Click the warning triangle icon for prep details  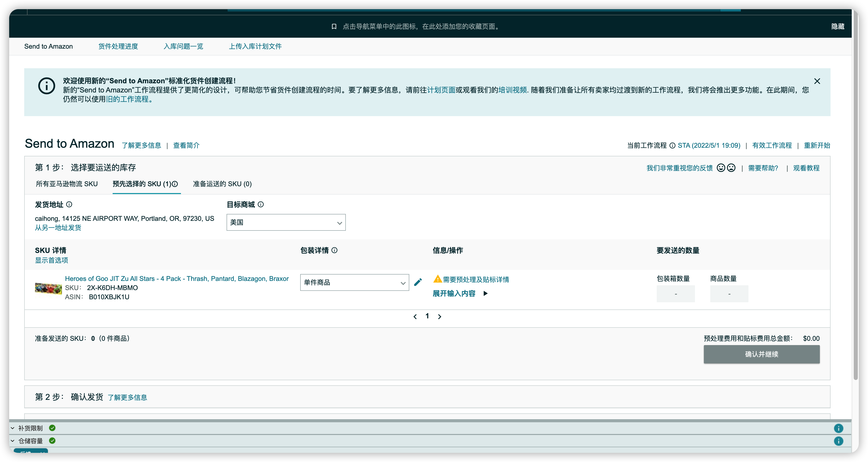[x=437, y=279]
